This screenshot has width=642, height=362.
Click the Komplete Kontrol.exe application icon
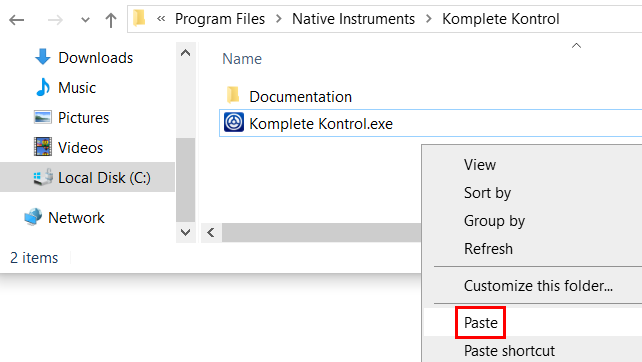[234, 122]
